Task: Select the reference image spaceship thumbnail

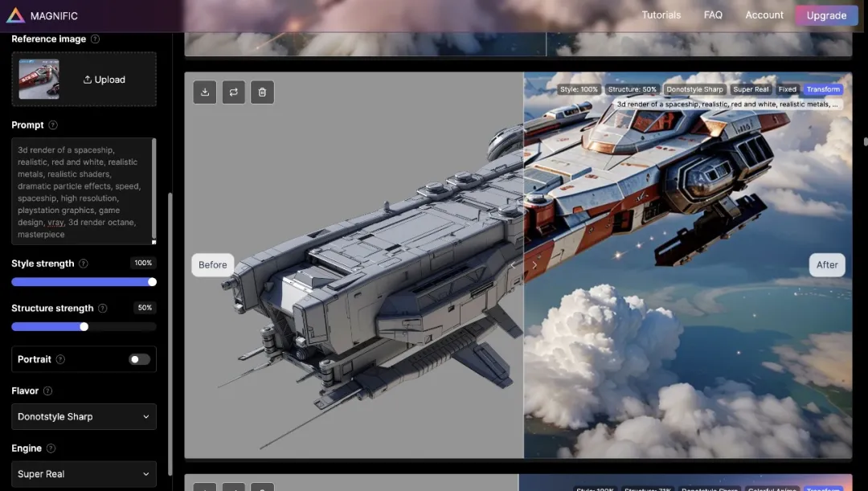Action: click(39, 80)
